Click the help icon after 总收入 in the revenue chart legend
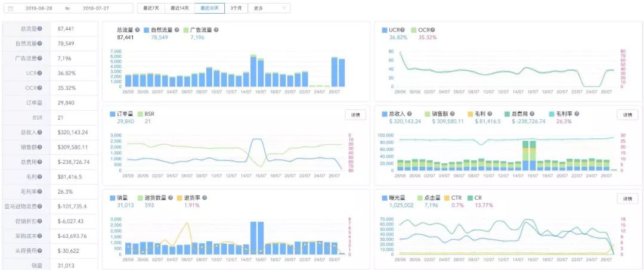 (410, 114)
